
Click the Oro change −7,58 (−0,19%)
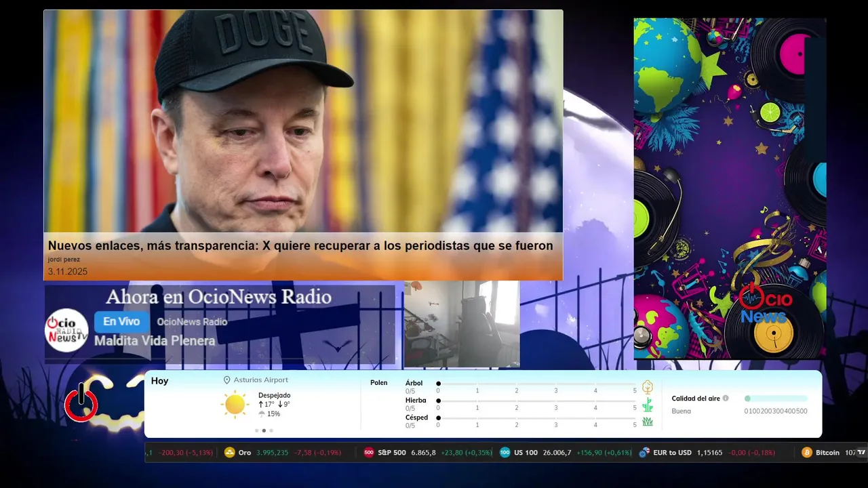point(317,453)
